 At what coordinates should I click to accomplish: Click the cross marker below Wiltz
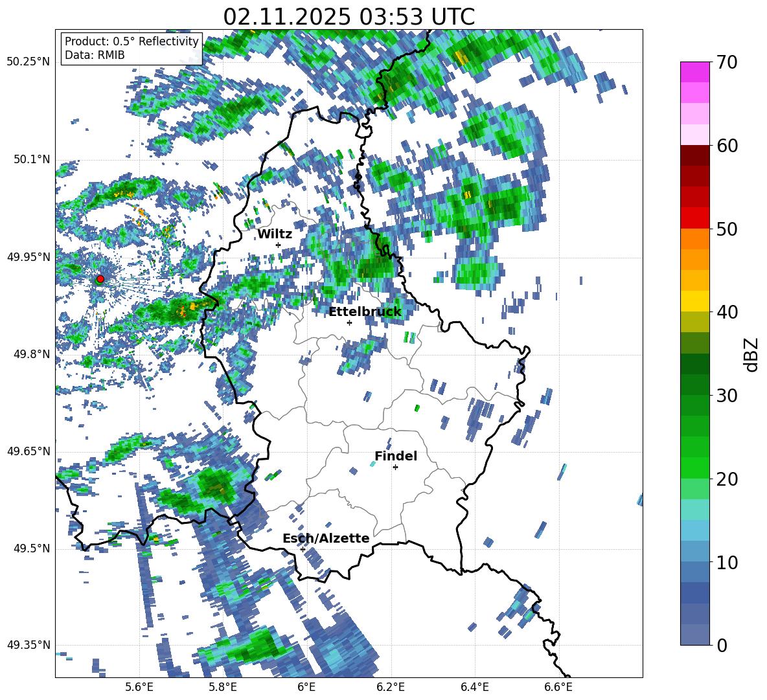click(279, 245)
